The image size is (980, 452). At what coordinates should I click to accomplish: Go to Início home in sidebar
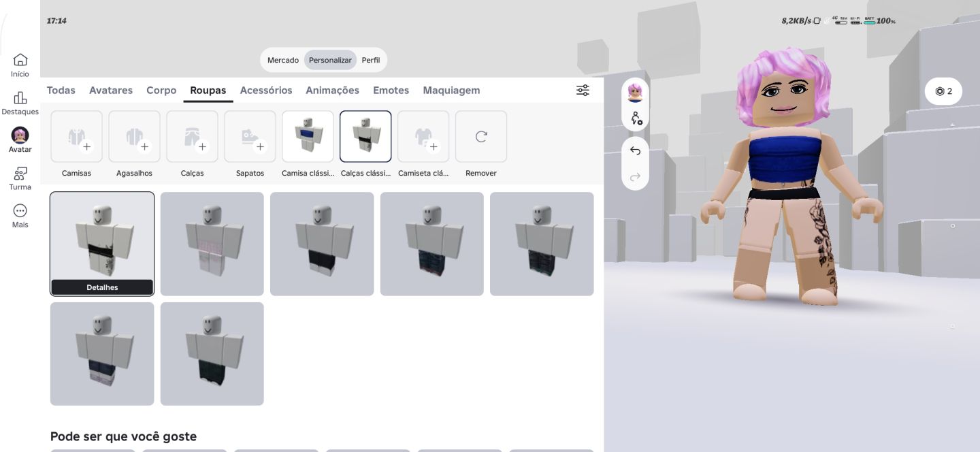coord(20,65)
